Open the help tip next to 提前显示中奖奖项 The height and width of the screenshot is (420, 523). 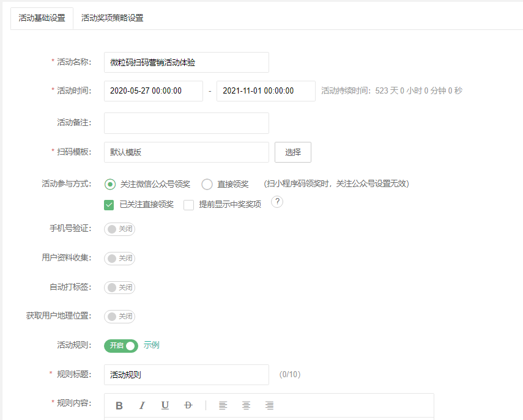276,202
